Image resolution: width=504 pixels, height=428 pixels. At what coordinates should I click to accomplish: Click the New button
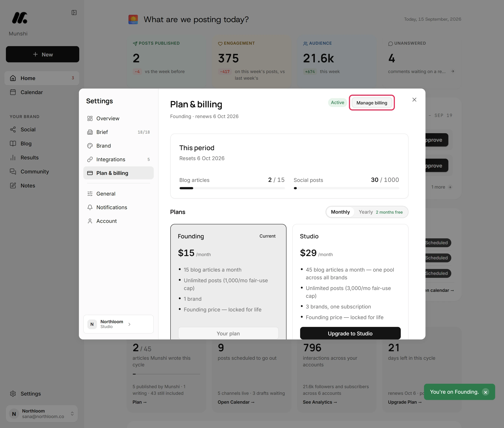click(x=42, y=54)
